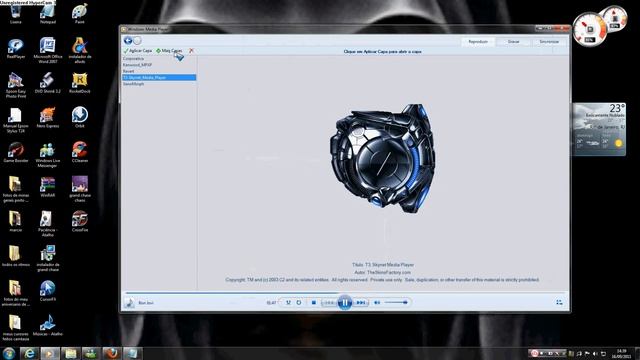Open the WinRAR desktop shortcut
640x360 pixels.
pyautogui.click(x=48, y=187)
